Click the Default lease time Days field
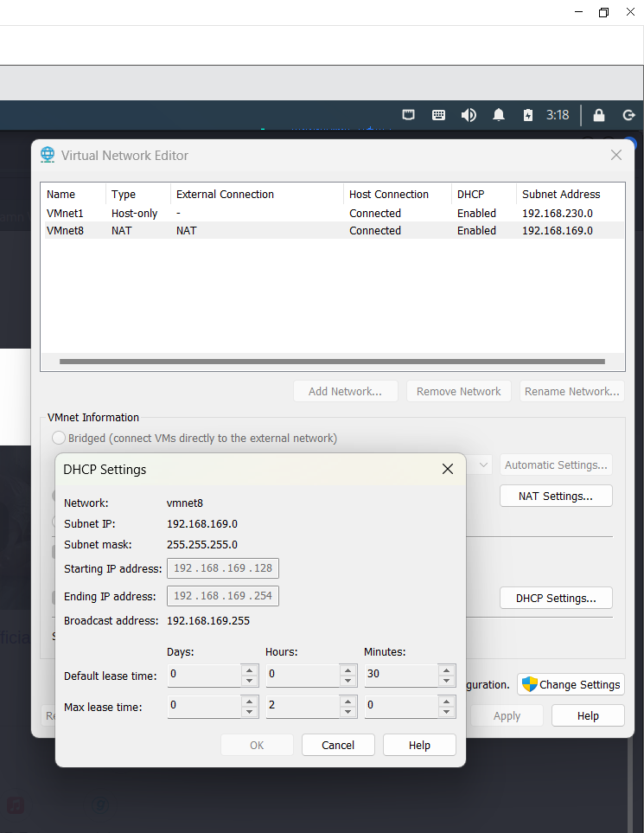The image size is (644, 833). 204,675
